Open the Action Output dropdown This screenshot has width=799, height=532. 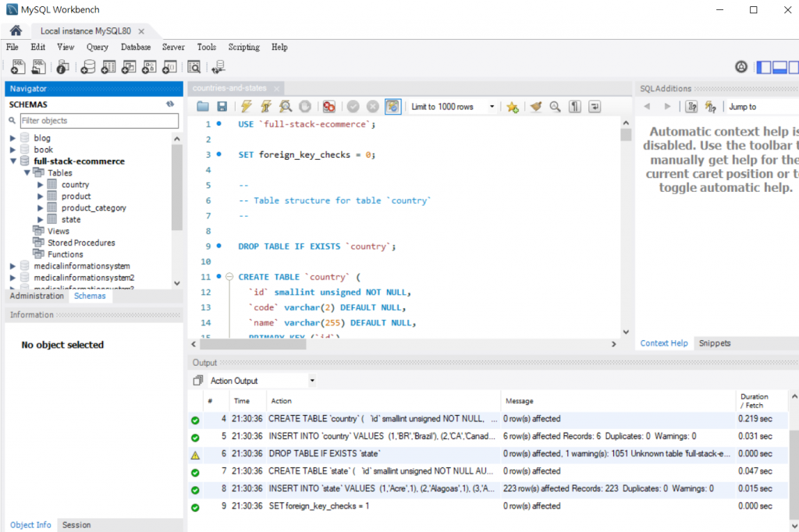(x=312, y=381)
